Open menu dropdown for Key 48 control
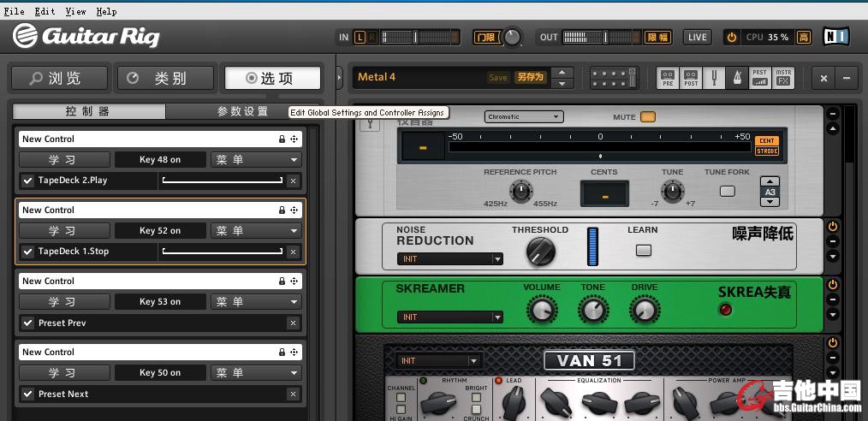Viewport: 868px width, 421px height. coord(256,160)
